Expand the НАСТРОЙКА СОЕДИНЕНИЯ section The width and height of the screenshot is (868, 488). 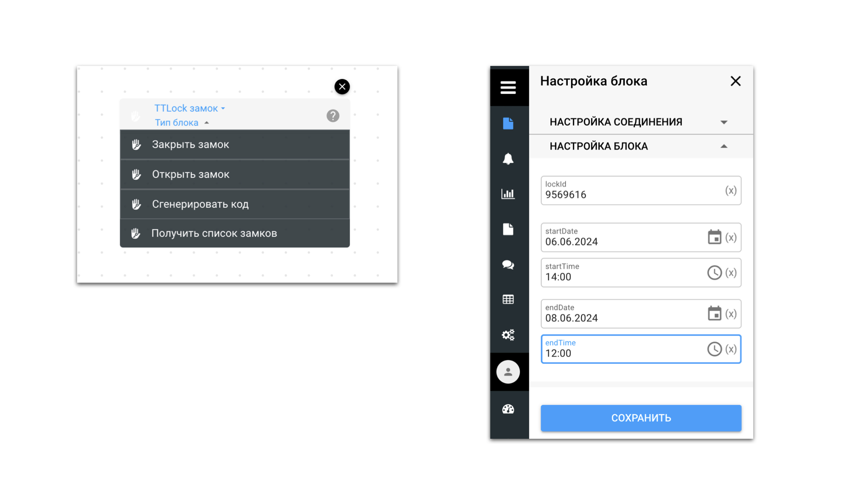point(641,122)
